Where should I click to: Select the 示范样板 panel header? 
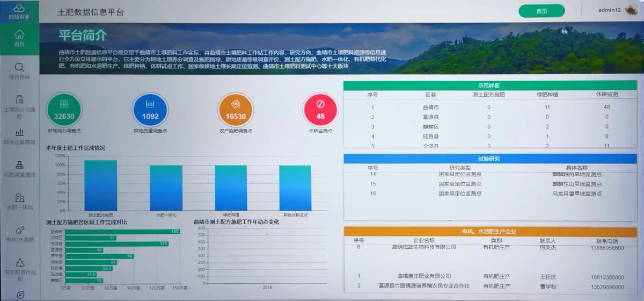pos(489,85)
